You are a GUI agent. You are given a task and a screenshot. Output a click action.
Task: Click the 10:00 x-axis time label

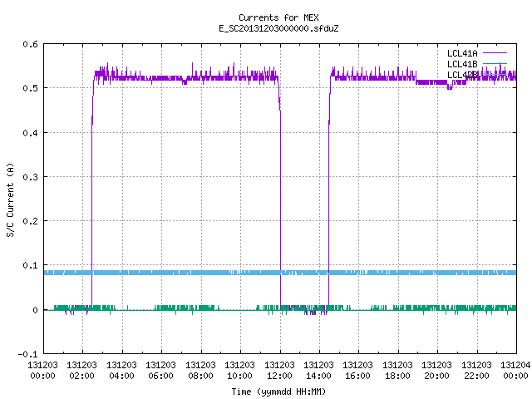coord(240,376)
